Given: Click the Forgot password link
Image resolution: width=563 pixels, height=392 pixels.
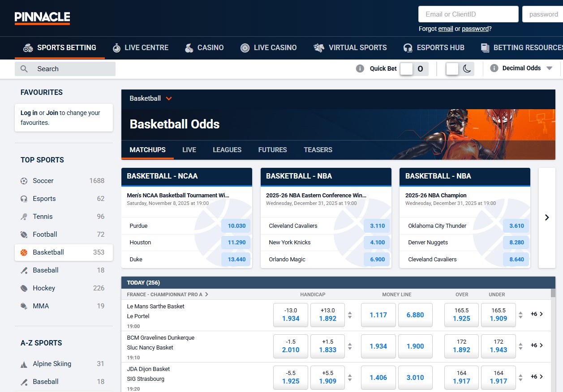Looking at the screenshot, I should pyautogui.click(x=475, y=29).
